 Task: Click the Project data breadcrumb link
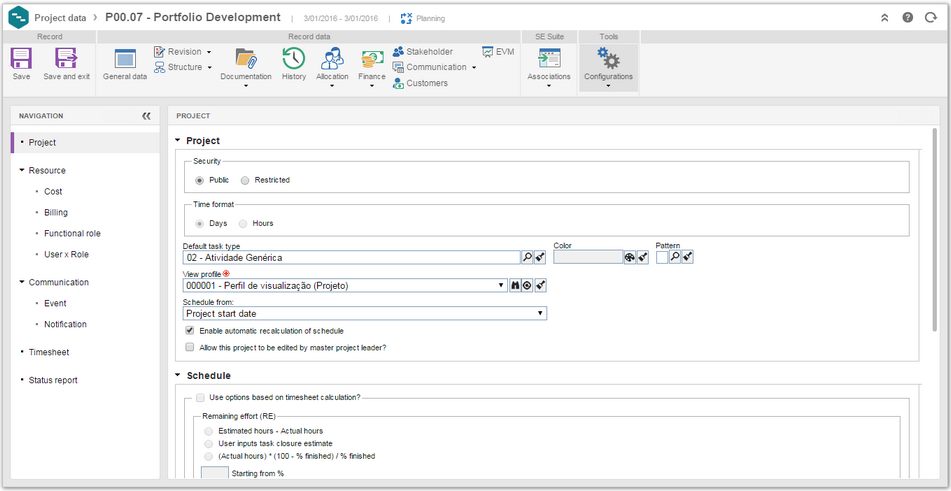(60, 18)
